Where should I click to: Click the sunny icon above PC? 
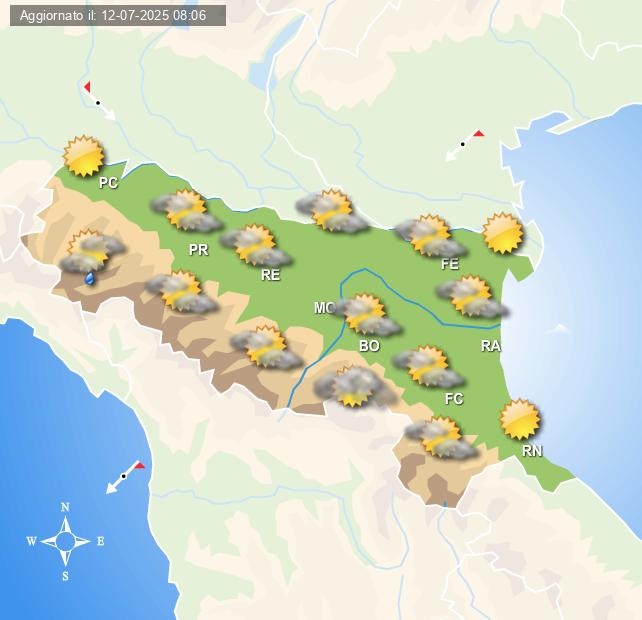point(84,156)
